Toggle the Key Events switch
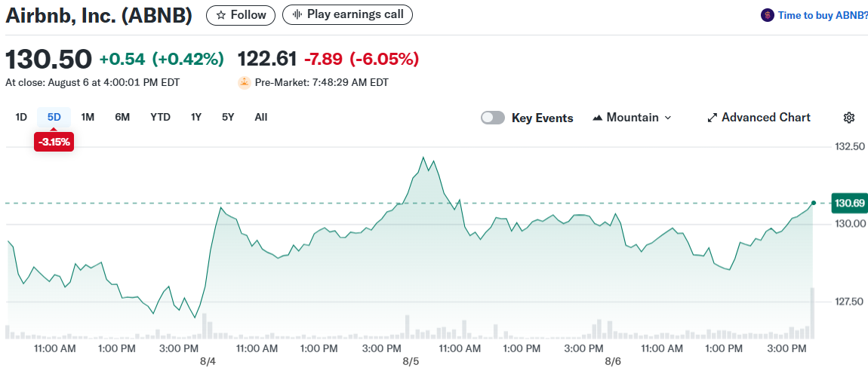This screenshot has width=868, height=368. click(x=493, y=118)
